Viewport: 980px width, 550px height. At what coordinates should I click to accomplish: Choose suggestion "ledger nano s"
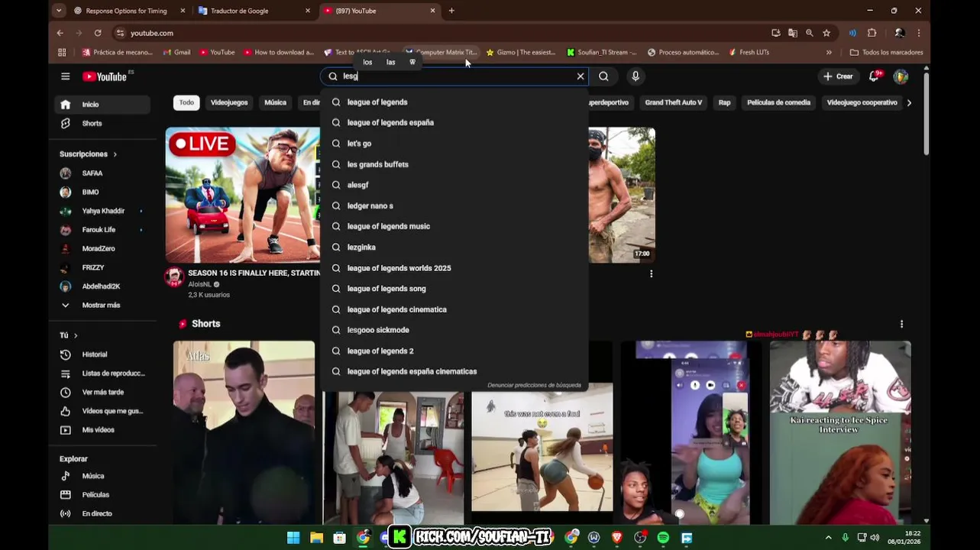[454, 205]
